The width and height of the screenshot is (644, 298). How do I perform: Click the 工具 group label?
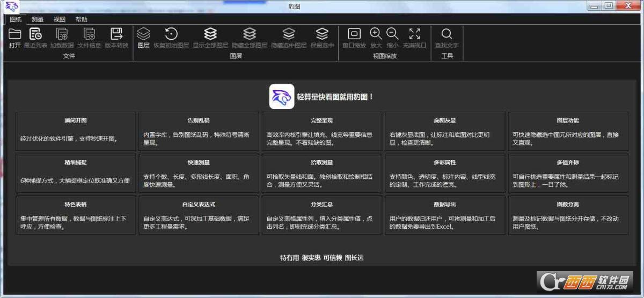[447, 56]
